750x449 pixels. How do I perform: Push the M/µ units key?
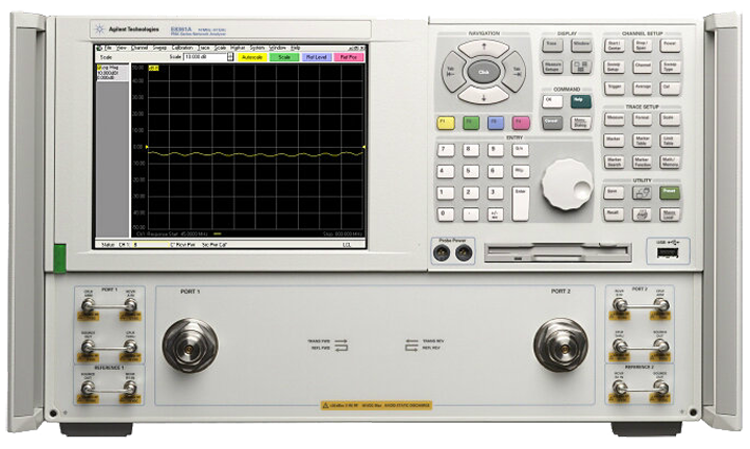pyautogui.click(x=520, y=171)
